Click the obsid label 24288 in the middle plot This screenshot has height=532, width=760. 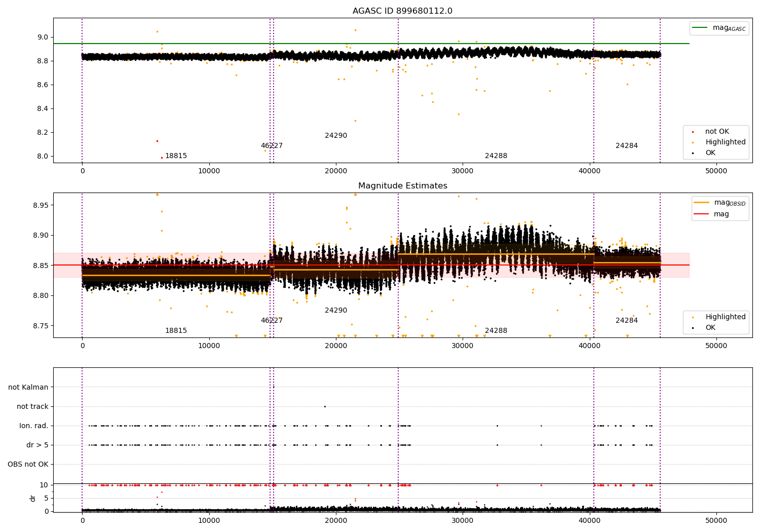(496, 331)
